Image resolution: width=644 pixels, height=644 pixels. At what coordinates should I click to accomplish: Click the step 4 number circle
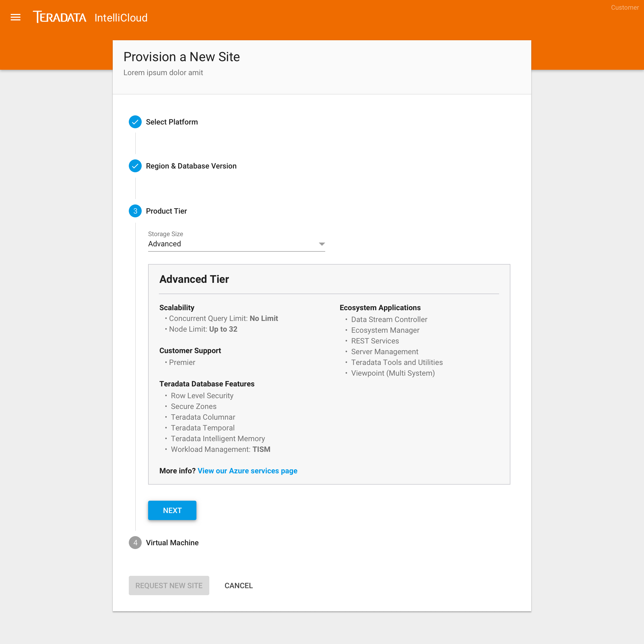[135, 543]
